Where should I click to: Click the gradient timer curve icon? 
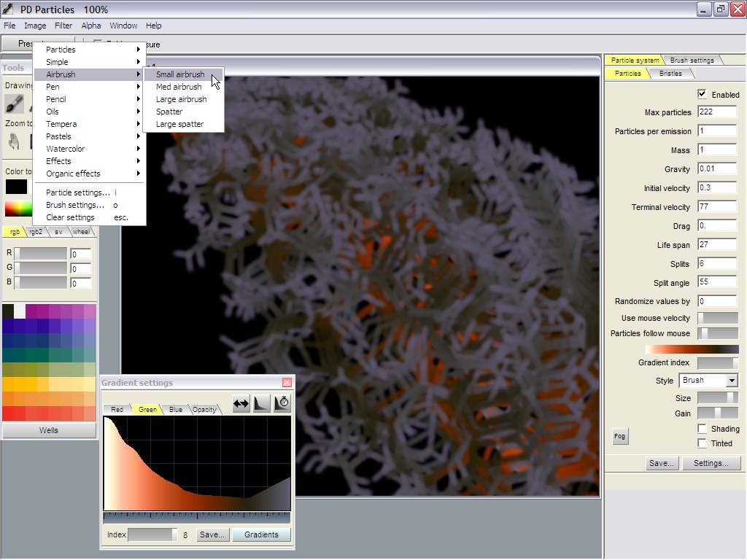point(282,403)
